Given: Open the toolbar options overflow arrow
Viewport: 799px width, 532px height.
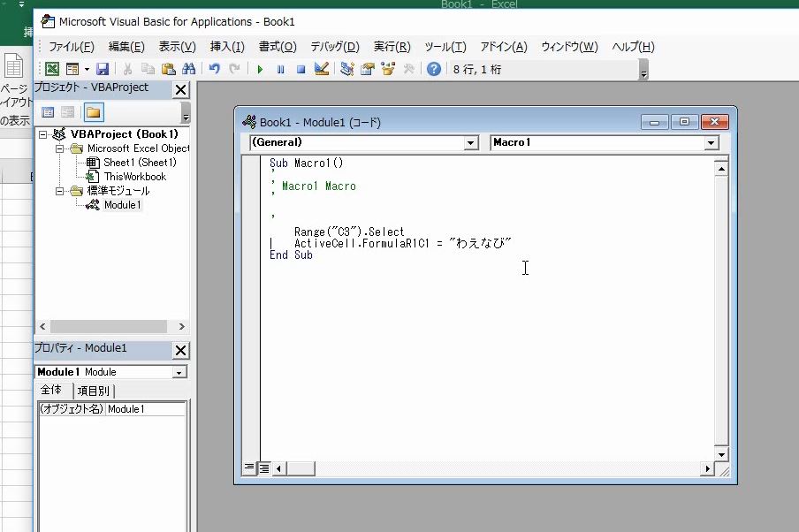Looking at the screenshot, I should tap(643, 70).
